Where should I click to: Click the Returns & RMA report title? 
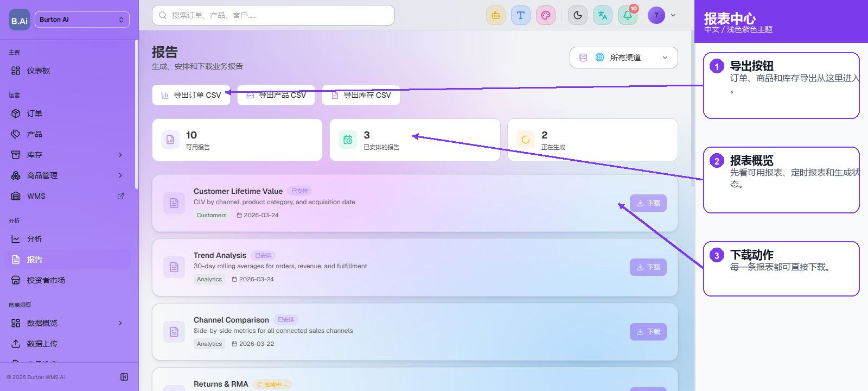pos(221,384)
